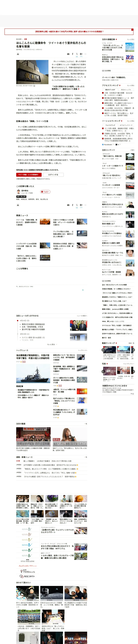This screenshot has height=644, width=138.
Task: Click the ログインする button
Action: coord(53,175)
